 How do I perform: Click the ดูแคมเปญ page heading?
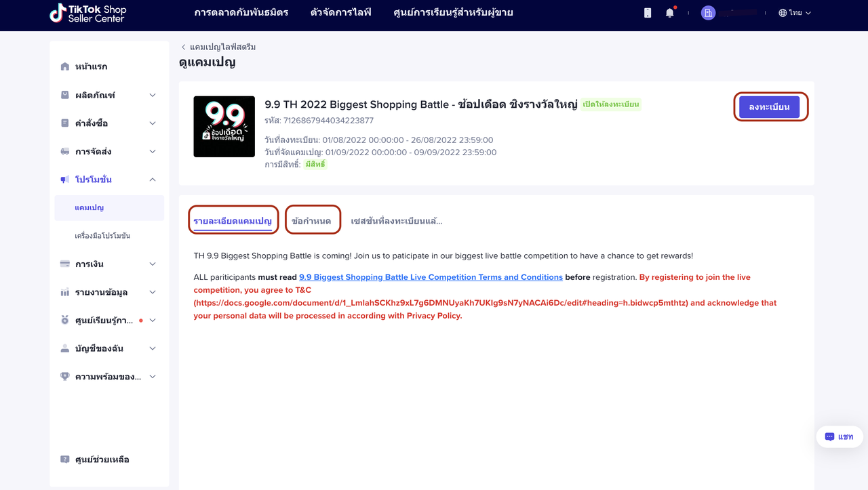pyautogui.click(x=208, y=62)
